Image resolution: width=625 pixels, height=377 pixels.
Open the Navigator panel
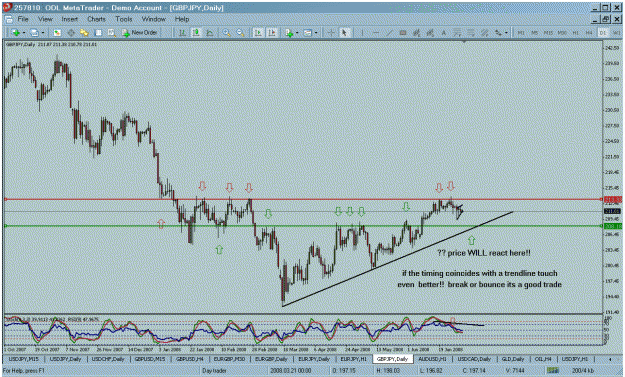click(84, 33)
